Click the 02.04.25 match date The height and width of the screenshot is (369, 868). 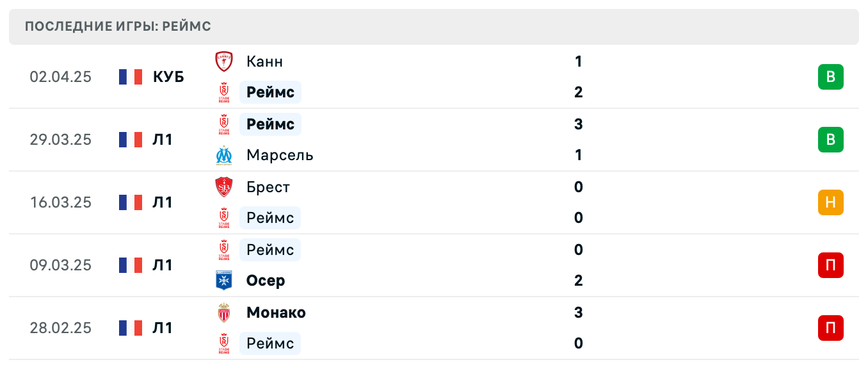pyautogui.click(x=61, y=77)
